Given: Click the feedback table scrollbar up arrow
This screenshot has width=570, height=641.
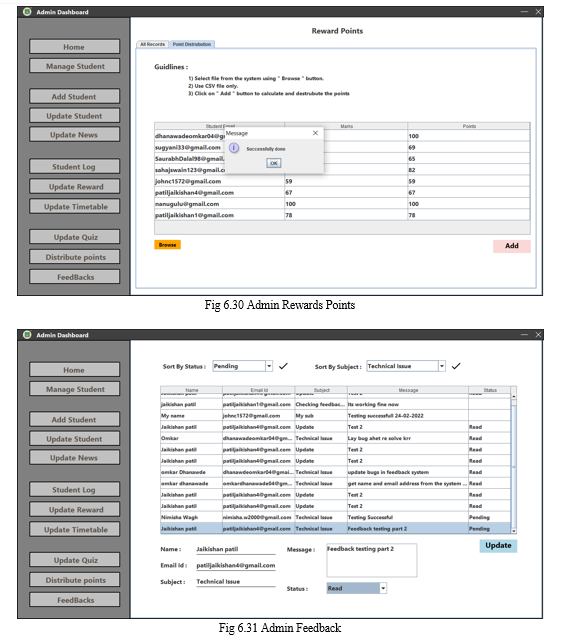Looking at the screenshot, I should [x=514, y=396].
